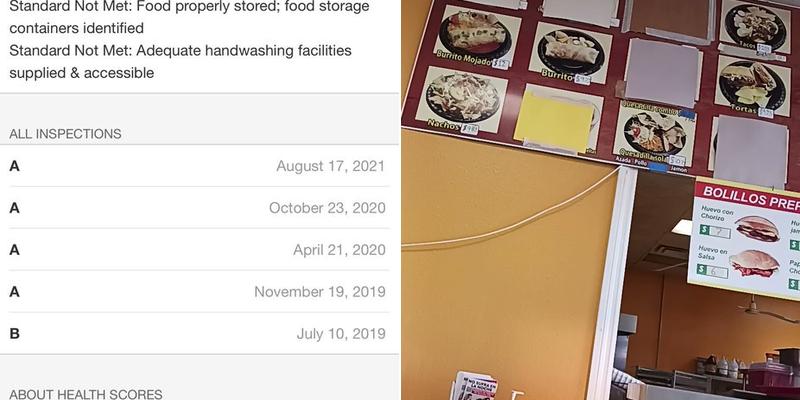Screen dimensions: 800x400
Task: Open the October 23, 2020 inspection
Action: click(199, 208)
